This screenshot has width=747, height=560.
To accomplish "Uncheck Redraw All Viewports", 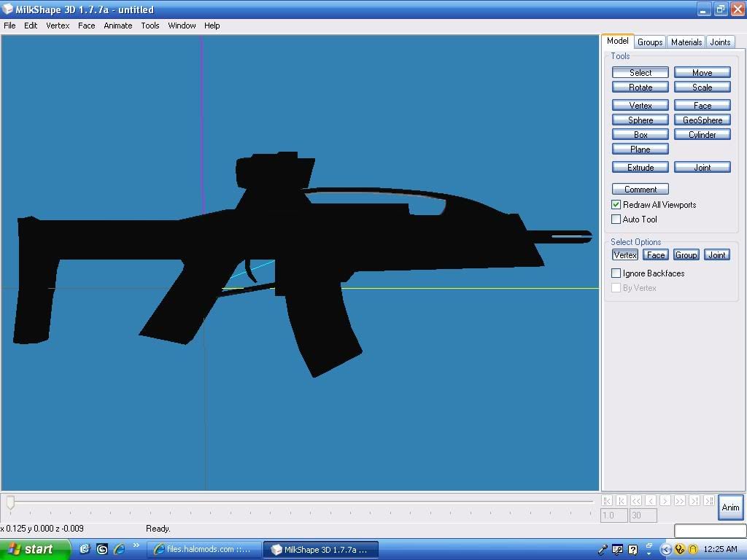I will [x=616, y=205].
